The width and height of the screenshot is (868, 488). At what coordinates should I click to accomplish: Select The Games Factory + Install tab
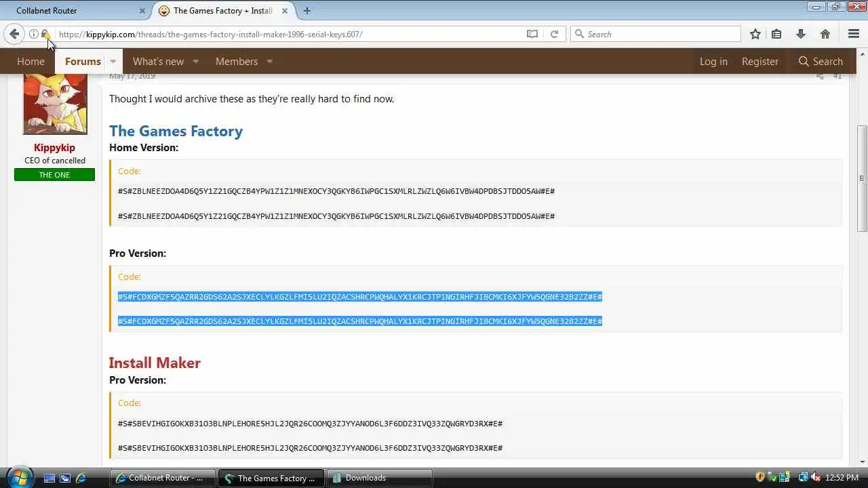[222, 11]
